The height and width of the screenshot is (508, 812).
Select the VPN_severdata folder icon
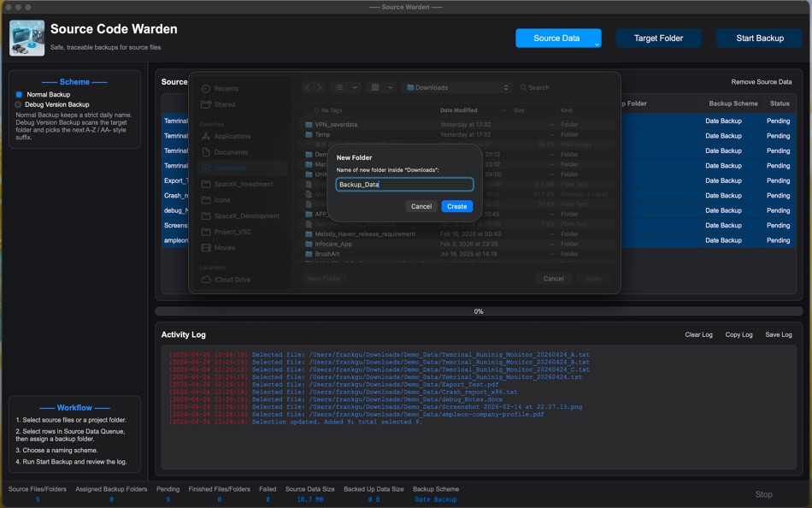click(309, 125)
